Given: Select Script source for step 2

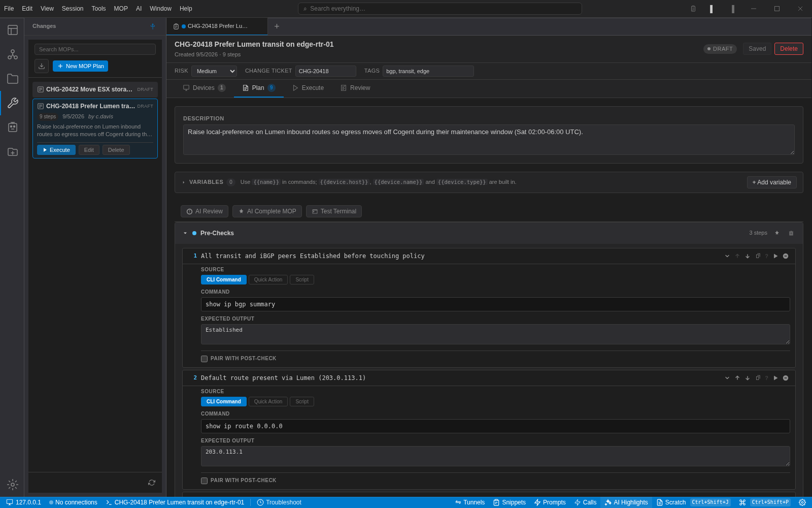Looking at the screenshot, I should click(302, 402).
